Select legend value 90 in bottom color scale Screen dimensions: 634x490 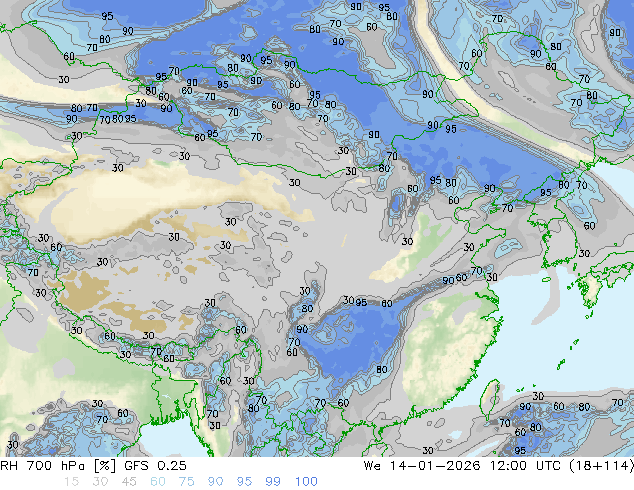(x=215, y=482)
